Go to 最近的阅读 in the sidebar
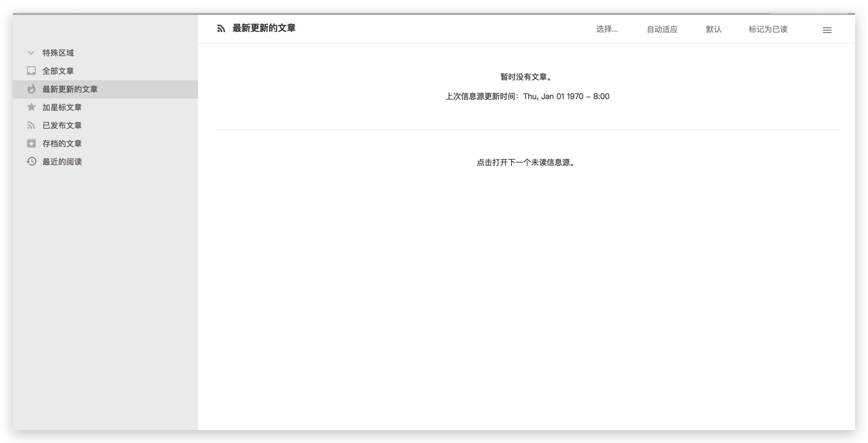The image size is (868, 443). (62, 161)
